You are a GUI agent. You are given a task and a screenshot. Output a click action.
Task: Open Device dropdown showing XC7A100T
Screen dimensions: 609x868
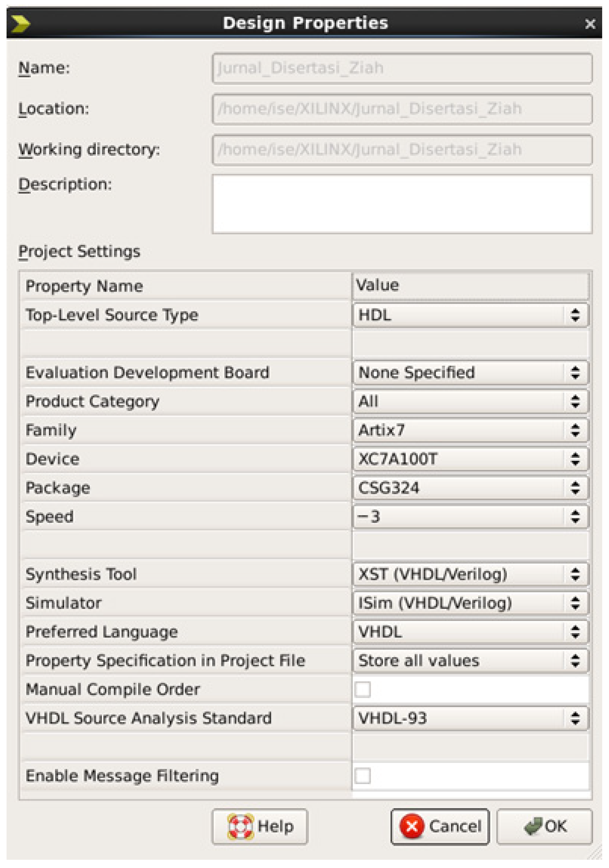point(471,459)
